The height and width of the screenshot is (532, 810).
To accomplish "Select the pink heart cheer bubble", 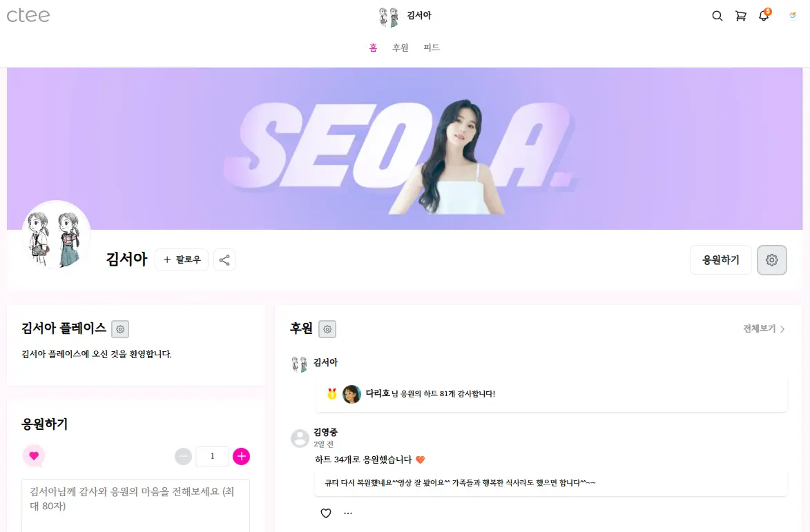I will pyautogui.click(x=34, y=456).
